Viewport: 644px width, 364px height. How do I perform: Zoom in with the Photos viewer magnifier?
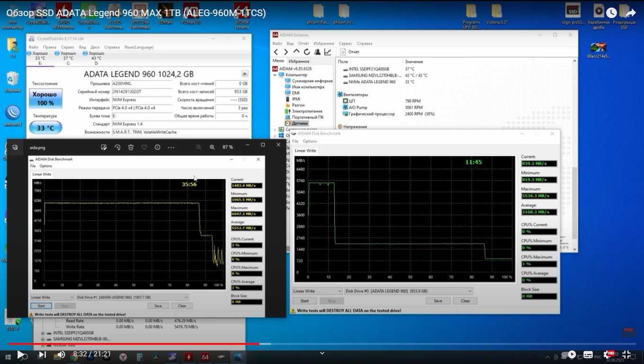pos(212,147)
